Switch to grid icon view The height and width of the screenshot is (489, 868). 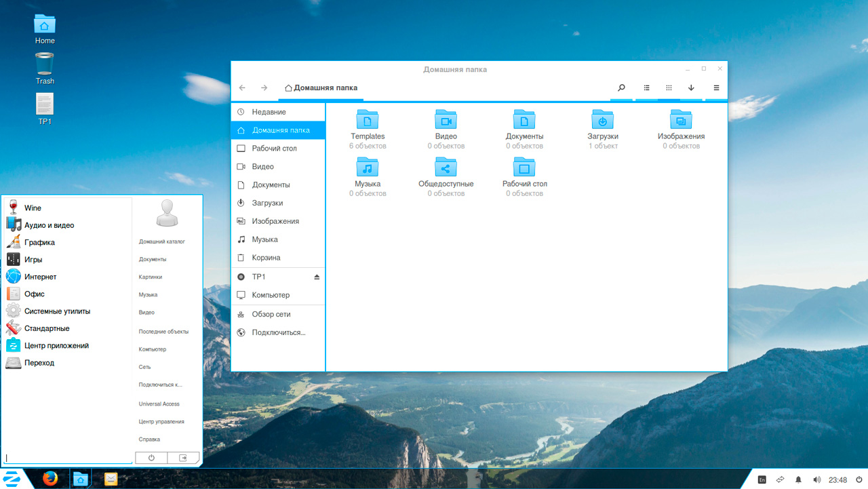pyautogui.click(x=669, y=87)
